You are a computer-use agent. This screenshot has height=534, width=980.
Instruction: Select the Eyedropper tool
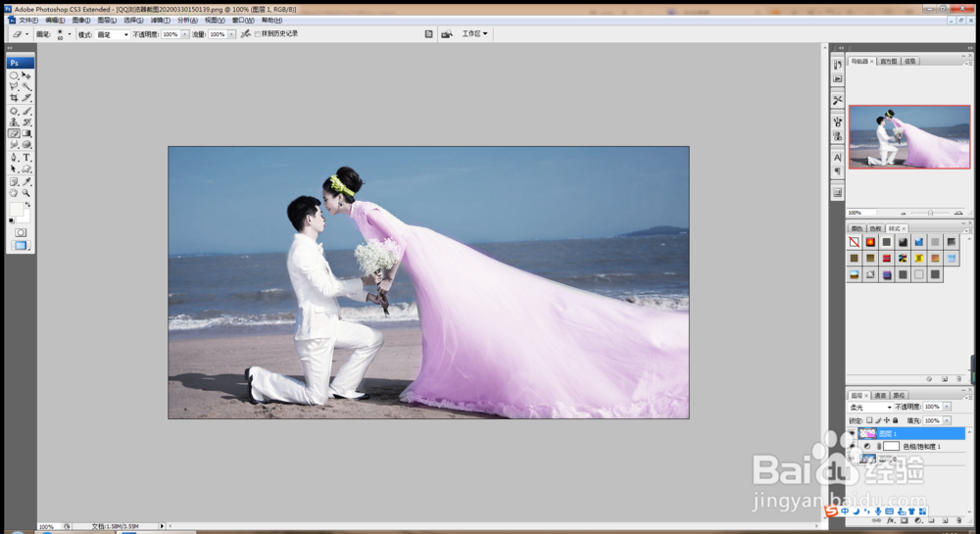[x=26, y=181]
